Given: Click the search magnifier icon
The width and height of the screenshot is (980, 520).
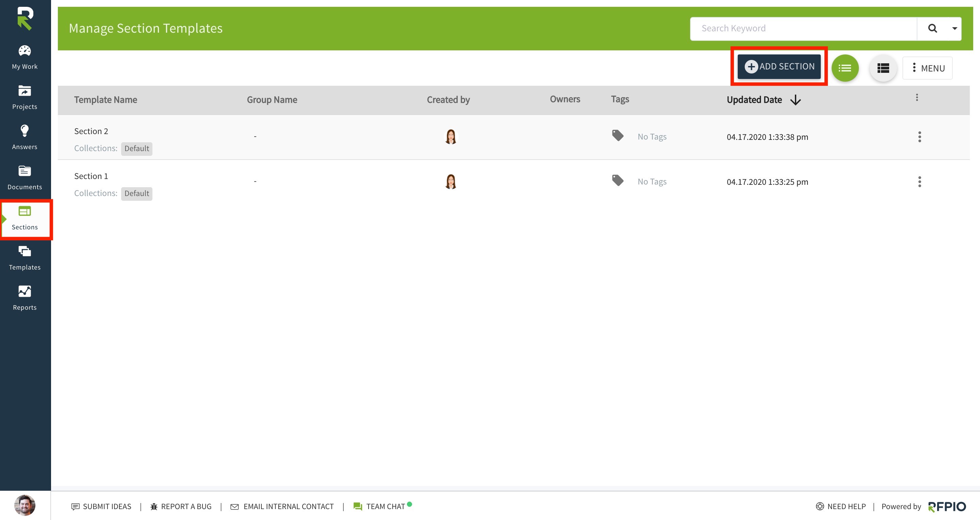Looking at the screenshot, I should point(932,28).
